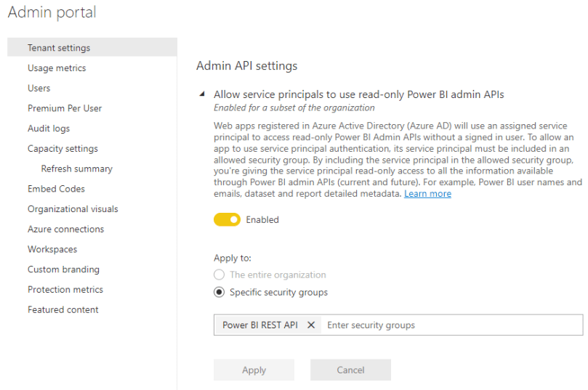Open the Learn more link
This screenshot has width=588, height=390.
point(427,194)
